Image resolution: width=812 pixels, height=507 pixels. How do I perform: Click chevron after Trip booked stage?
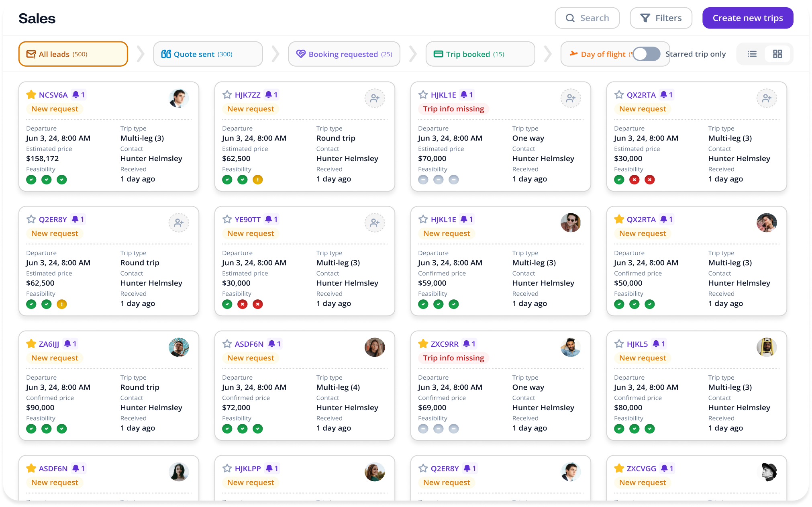548,54
